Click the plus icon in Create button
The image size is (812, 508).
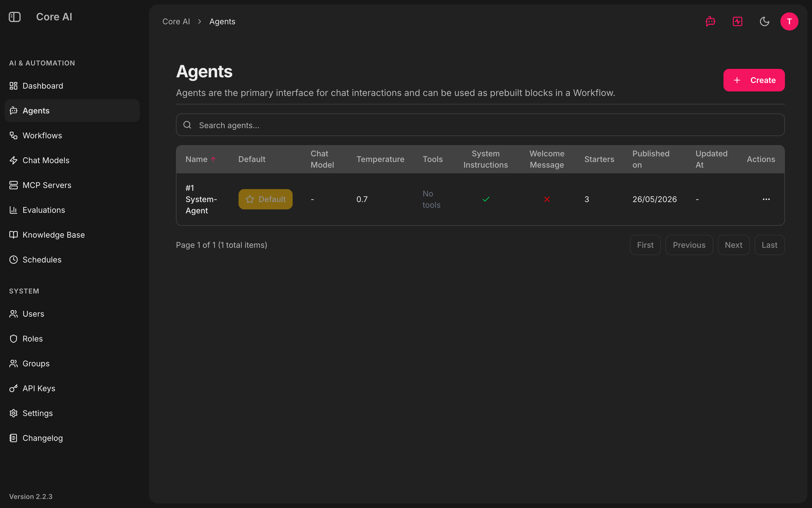[x=737, y=80]
